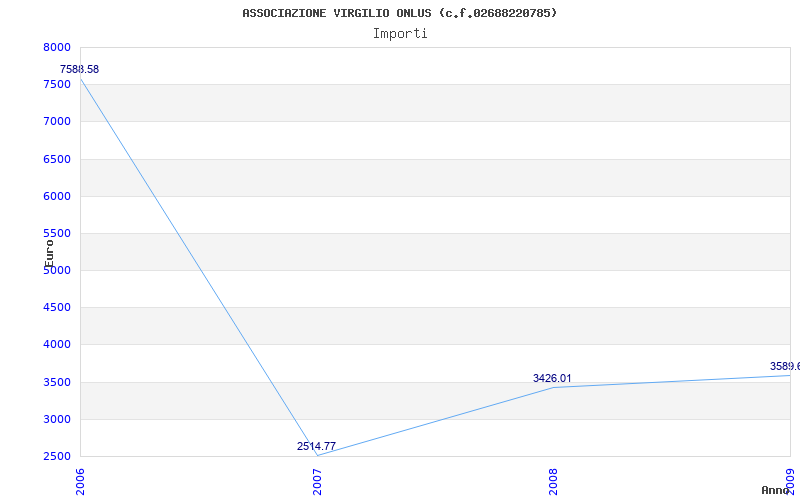Select the 7588.58 data label
Image resolution: width=800 pixels, height=500 pixels.
(x=79, y=69)
